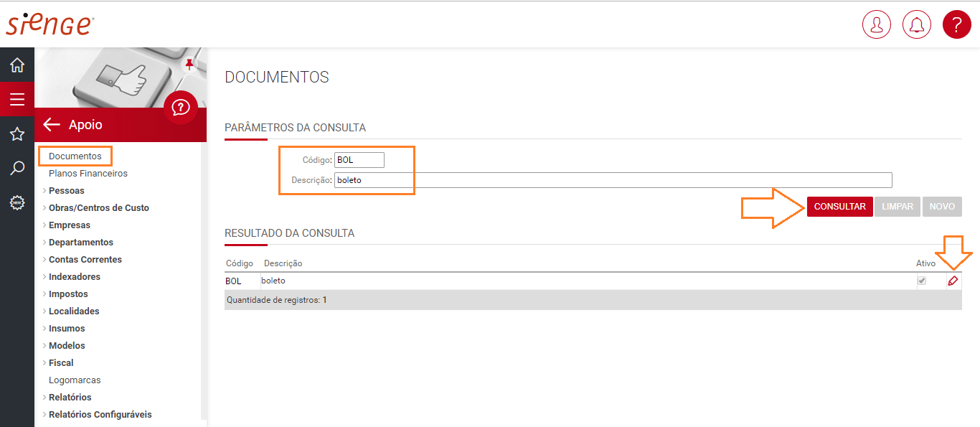Expand the Localidades menu group

point(74,311)
